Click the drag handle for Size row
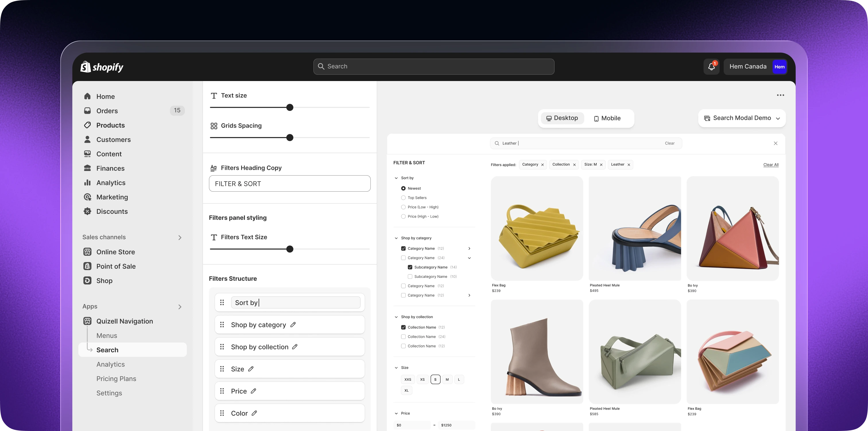Screen dimensions: 868x431 point(222,369)
